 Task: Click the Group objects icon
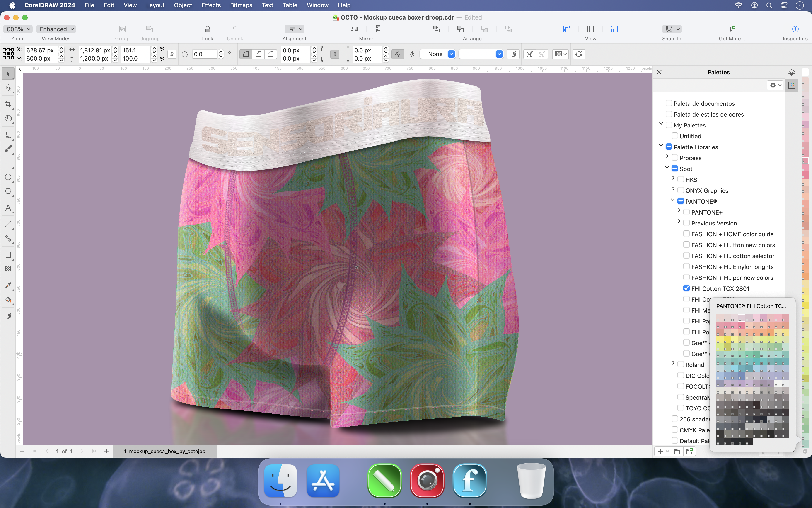point(122,29)
